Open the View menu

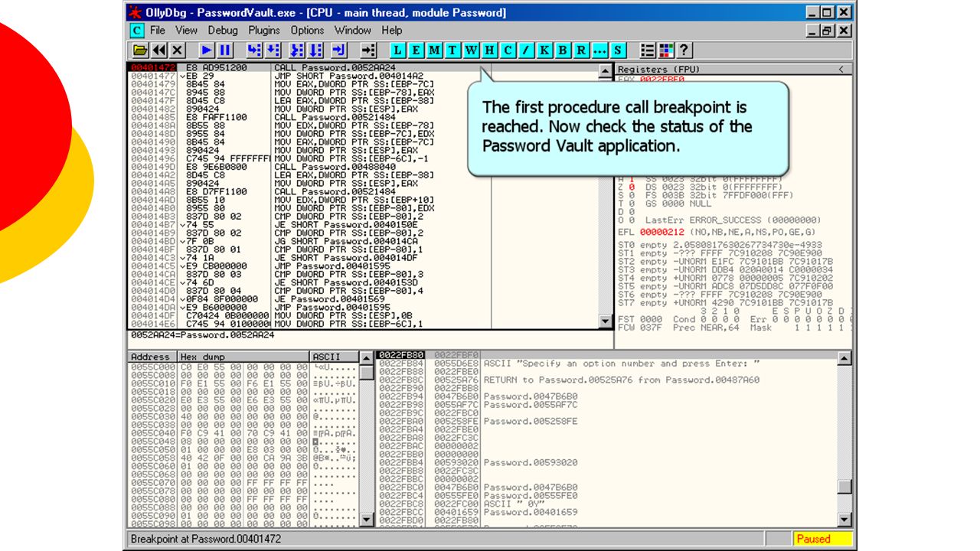click(186, 31)
